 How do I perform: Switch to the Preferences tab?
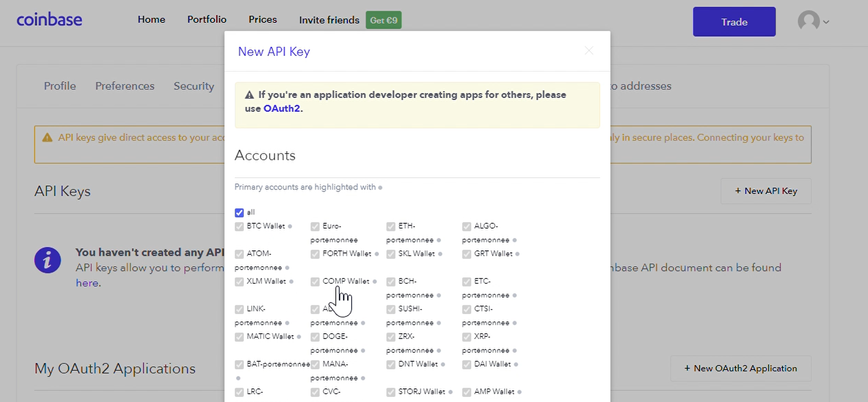point(125,86)
